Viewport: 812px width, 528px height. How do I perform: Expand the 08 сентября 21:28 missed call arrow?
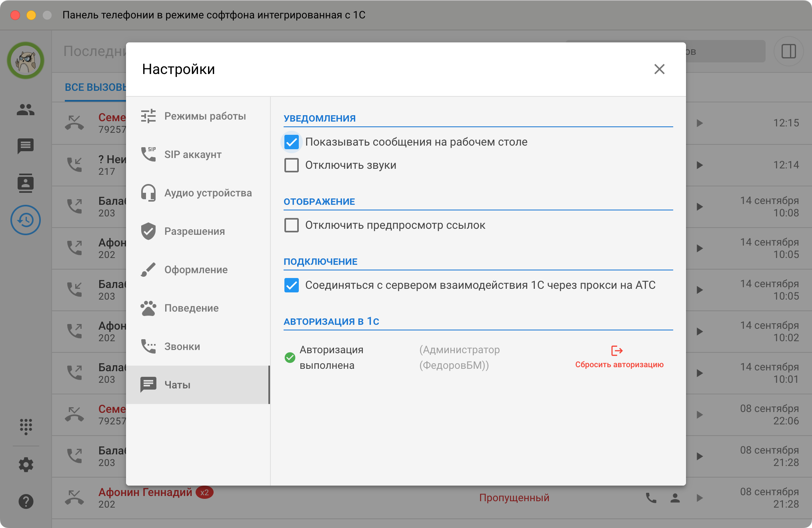(700, 498)
